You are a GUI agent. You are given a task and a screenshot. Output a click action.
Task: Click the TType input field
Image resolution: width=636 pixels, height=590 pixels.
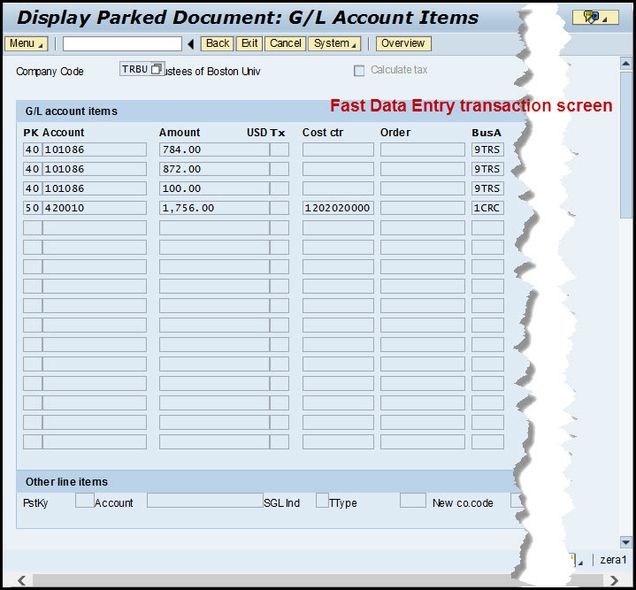click(x=413, y=500)
